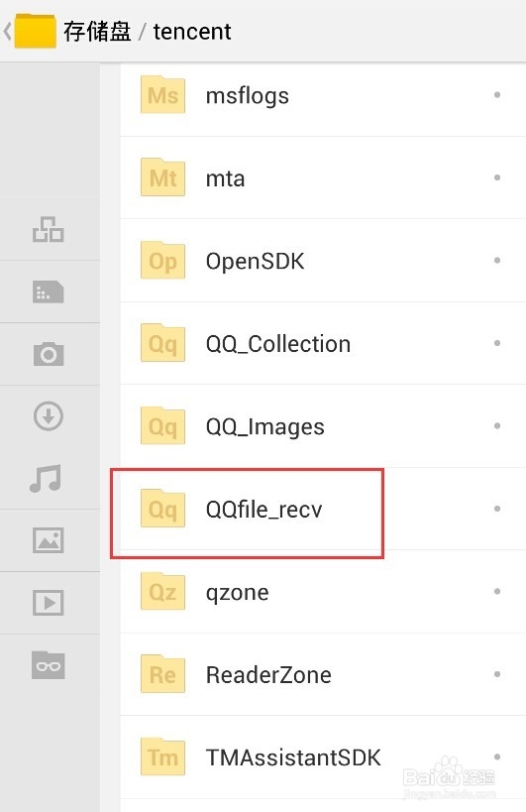526x812 pixels.
Task: Open the pictures gallery sidebar icon
Action: [49, 540]
